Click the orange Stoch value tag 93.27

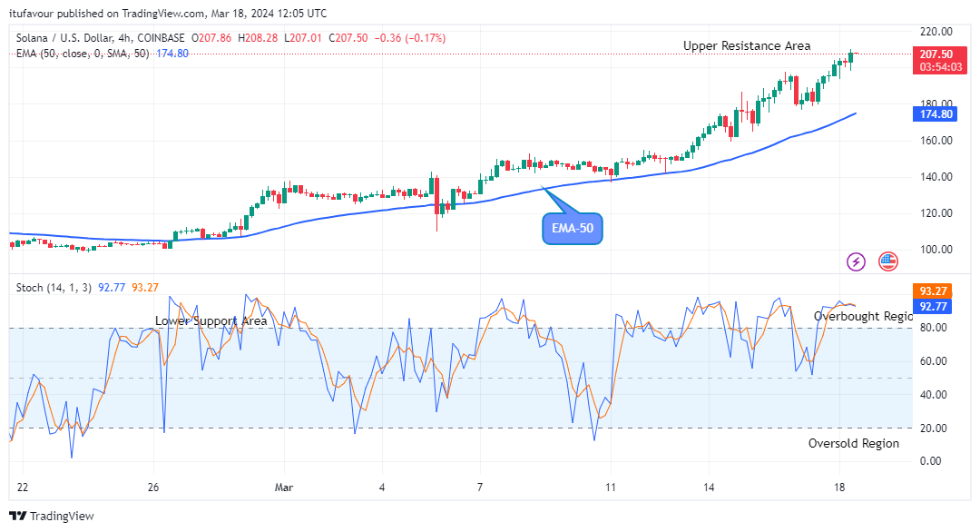coord(933,291)
